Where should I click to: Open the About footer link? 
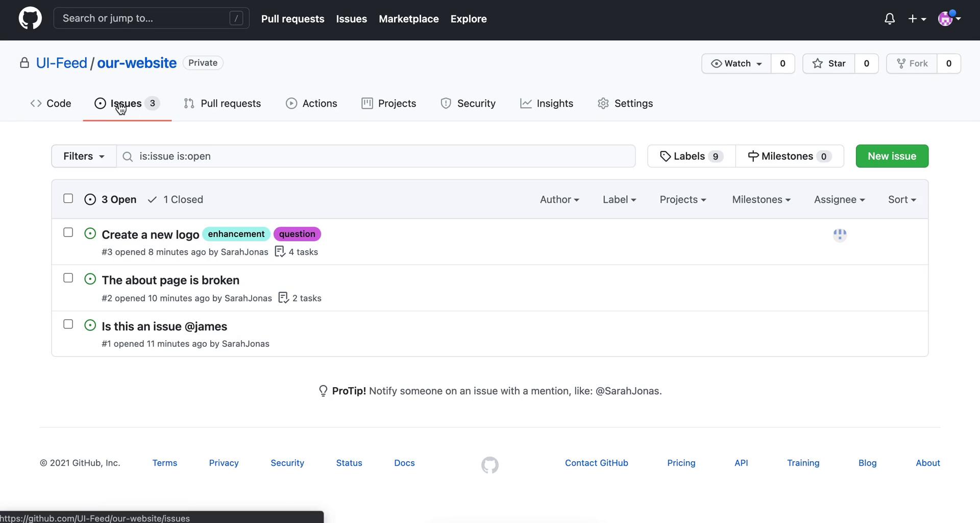click(x=927, y=463)
